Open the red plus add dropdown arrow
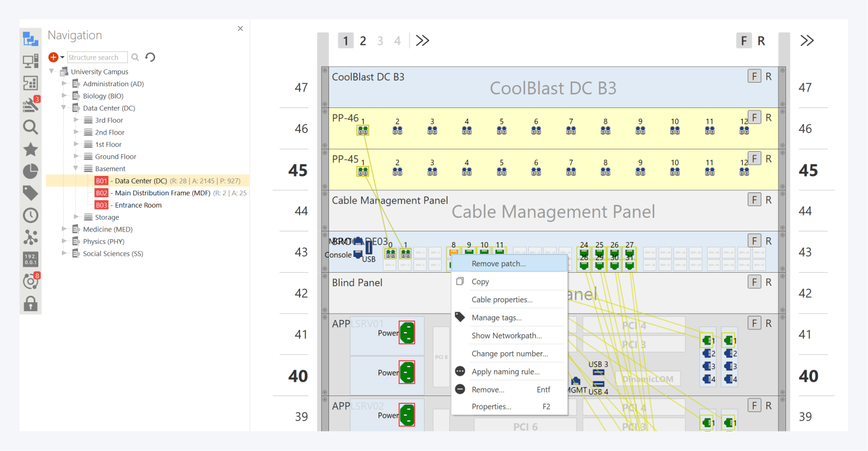 tap(62, 57)
